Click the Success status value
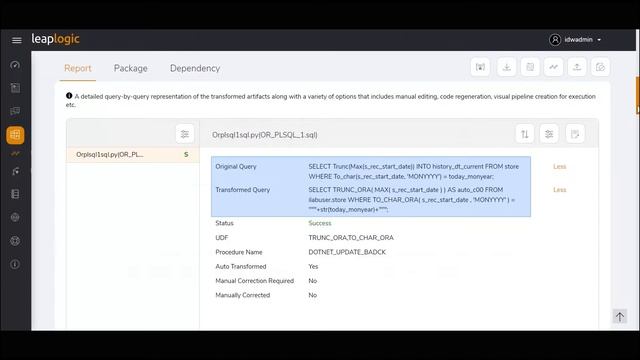The height and width of the screenshot is (360, 640). 320,223
